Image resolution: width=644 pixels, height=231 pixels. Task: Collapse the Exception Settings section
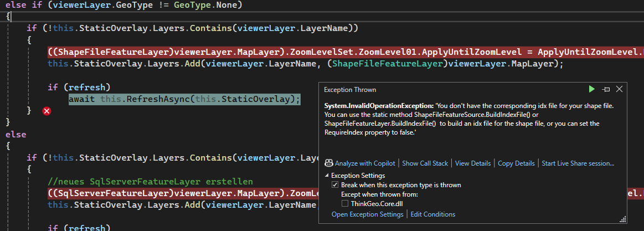(x=327, y=176)
